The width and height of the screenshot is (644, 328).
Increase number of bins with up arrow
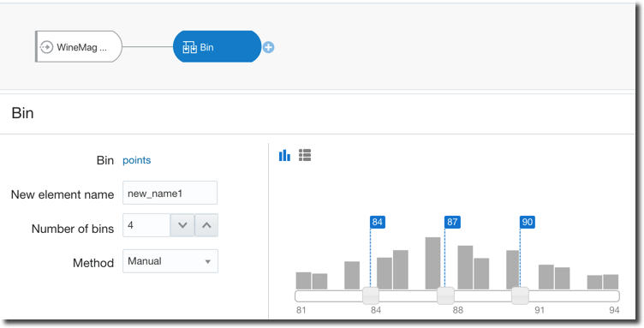[x=206, y=225]
